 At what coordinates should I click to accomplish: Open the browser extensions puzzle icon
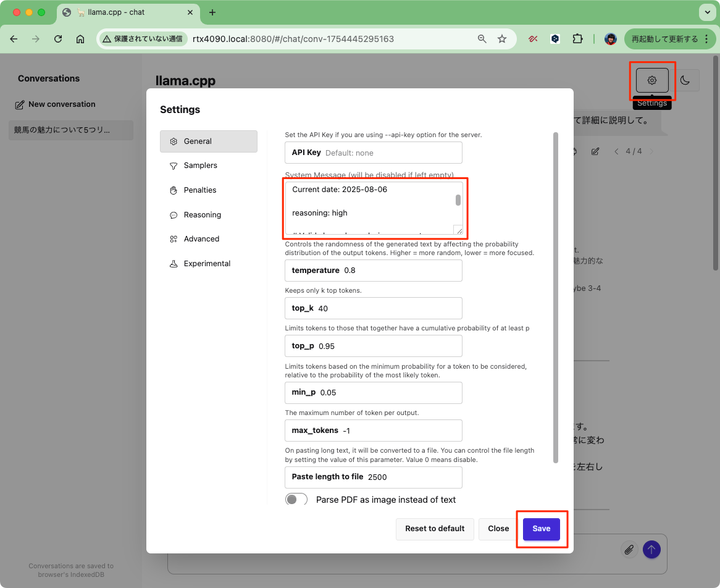pyautogui.click(x=577, y=39)
